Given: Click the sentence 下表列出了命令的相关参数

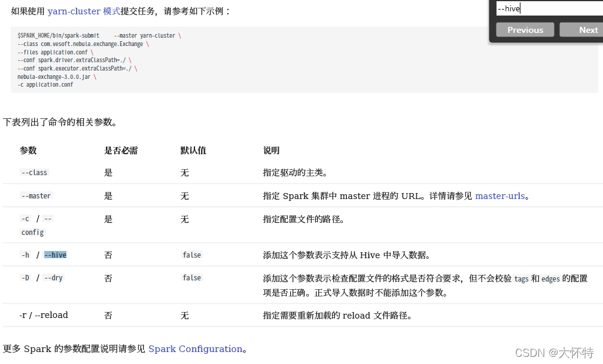Looking at the screenshot, I should coord(60,123).
